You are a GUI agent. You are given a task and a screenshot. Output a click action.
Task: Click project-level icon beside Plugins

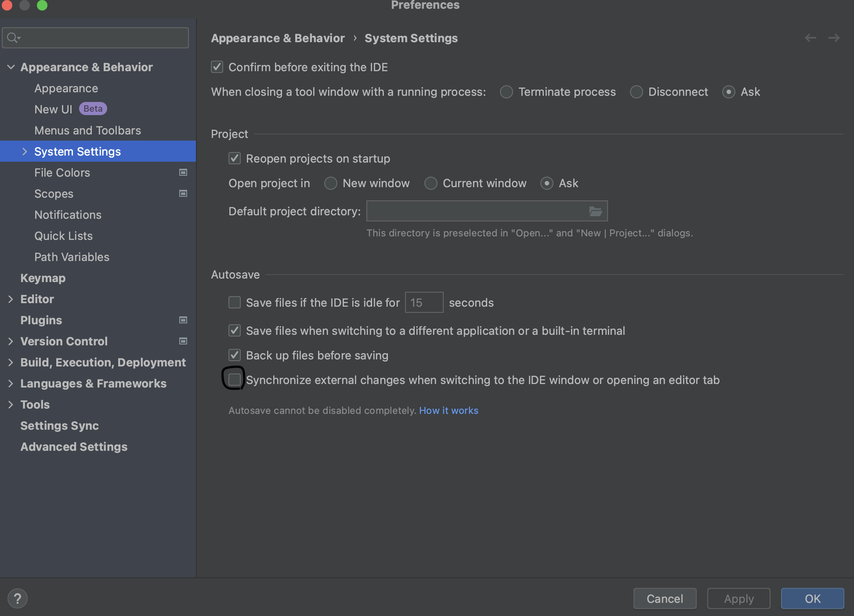pyautogui.click(x=183, y=320)
